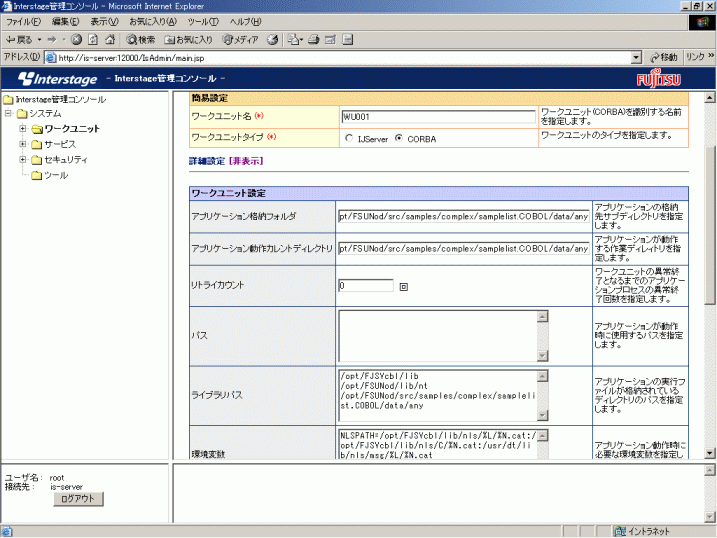This screenshot has height=538, width=717.
Task: Click in the ワークユニット名 field WU001
Action: click(439, 117)
